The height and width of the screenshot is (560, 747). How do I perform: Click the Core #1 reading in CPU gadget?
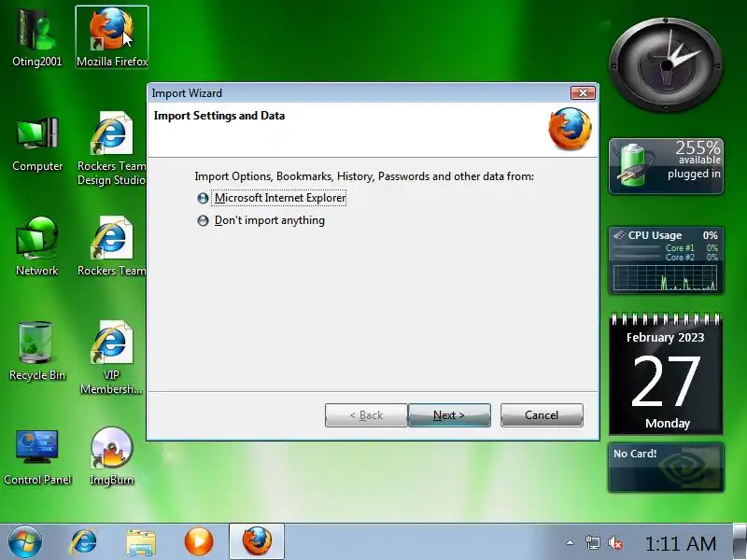[x=691, y=247]
